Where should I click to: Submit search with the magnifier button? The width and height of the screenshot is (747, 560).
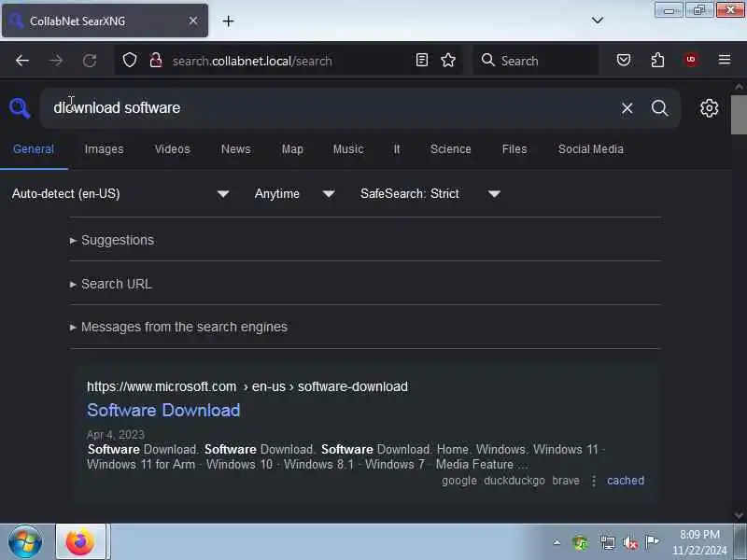pyautogui.click(x=660, y=108)
